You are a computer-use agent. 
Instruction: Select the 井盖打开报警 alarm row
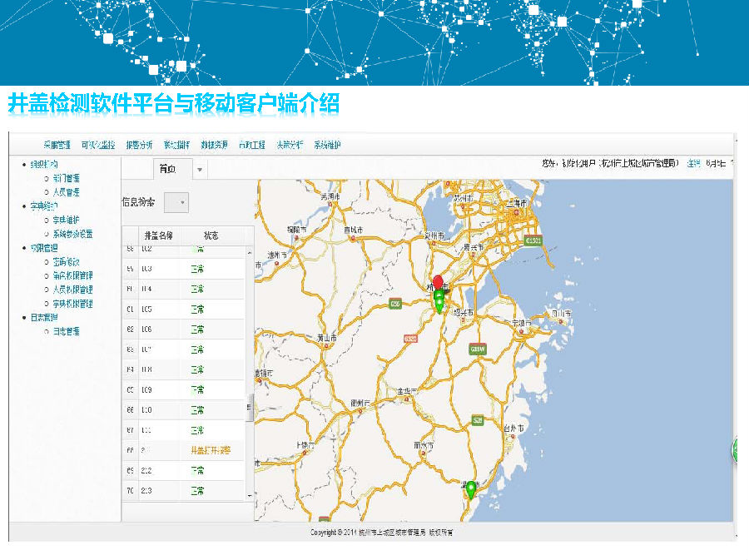[184, 450]
